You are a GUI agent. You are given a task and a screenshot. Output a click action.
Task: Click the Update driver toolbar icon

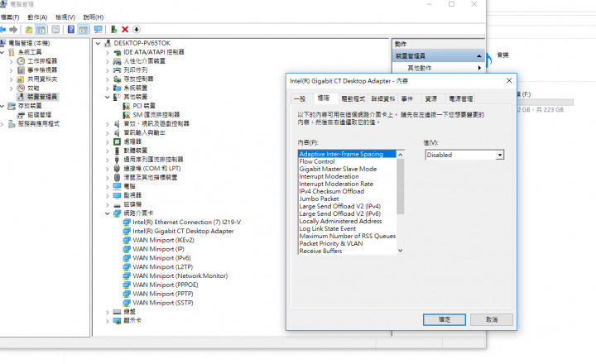[x=113, y=29]
